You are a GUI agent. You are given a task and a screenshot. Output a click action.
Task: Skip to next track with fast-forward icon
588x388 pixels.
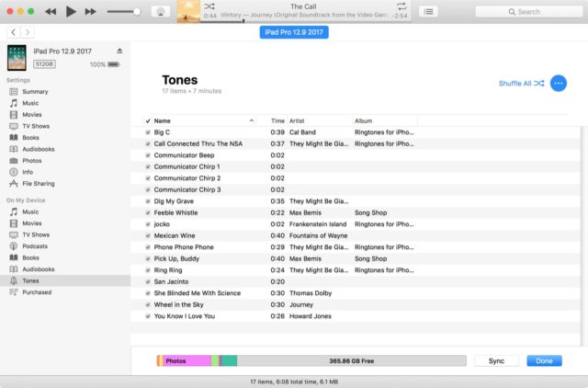point(90,12)
